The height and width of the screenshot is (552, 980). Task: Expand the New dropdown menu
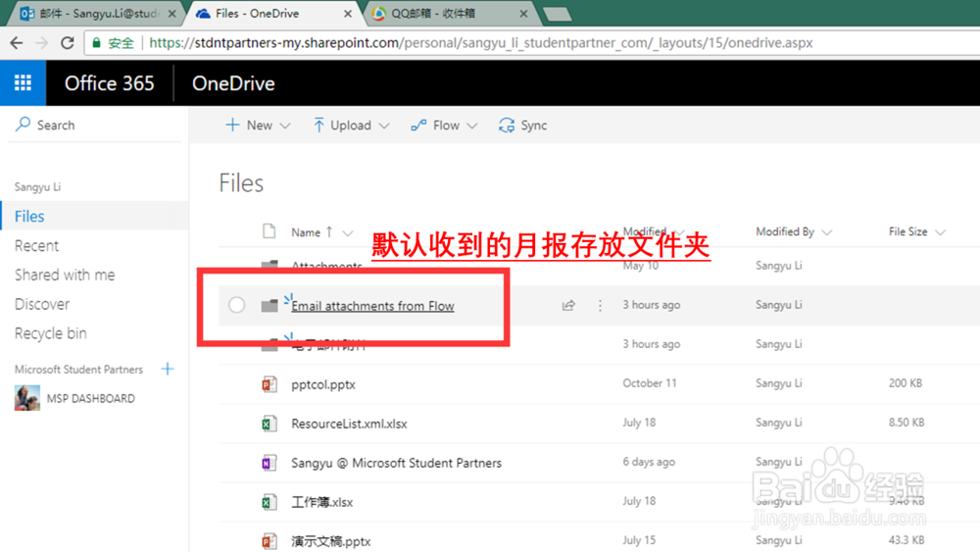(285, 125)
